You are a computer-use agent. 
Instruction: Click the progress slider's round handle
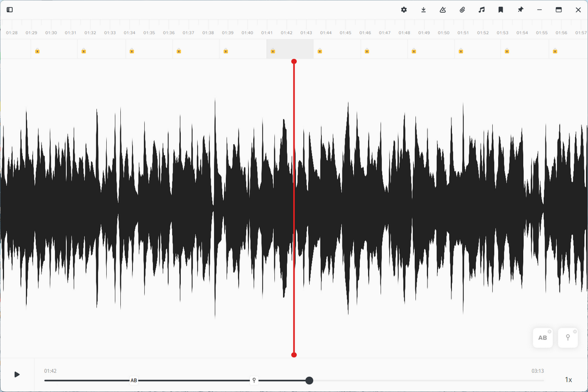coord(309,381)
